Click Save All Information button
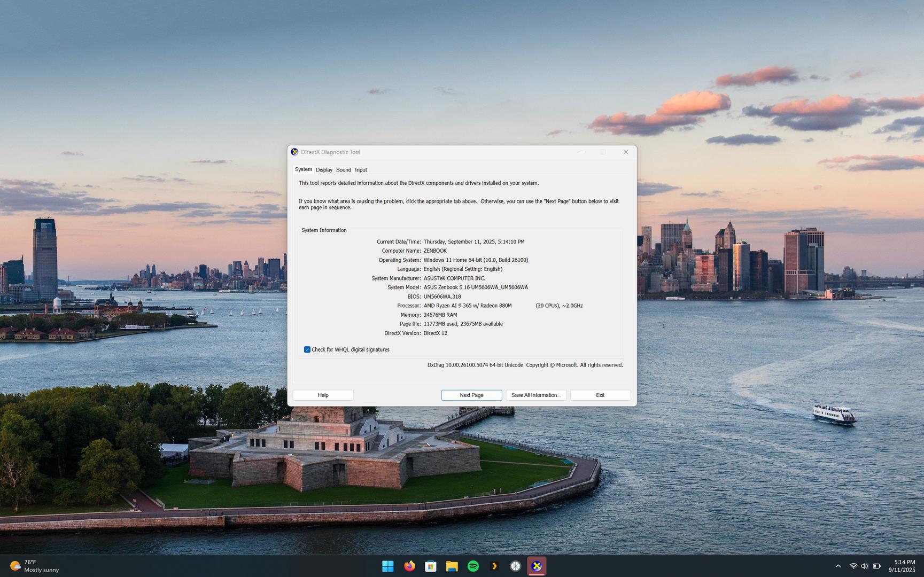 pos(536,395)
